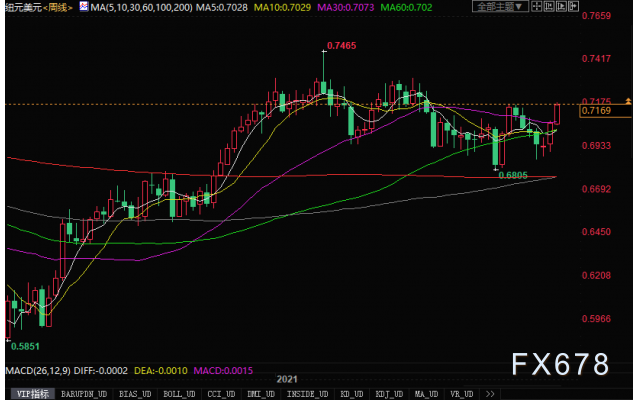Select the KDJ_UD indicator tab
The width and height of the screenshot is (640, 400).
point(389,394)
